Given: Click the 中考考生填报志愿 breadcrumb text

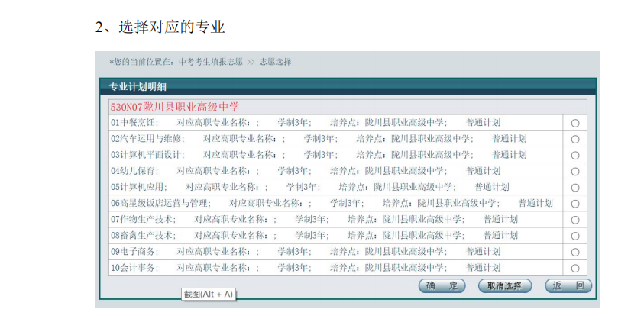Looking at the screenshot, I should coord(211,62).
